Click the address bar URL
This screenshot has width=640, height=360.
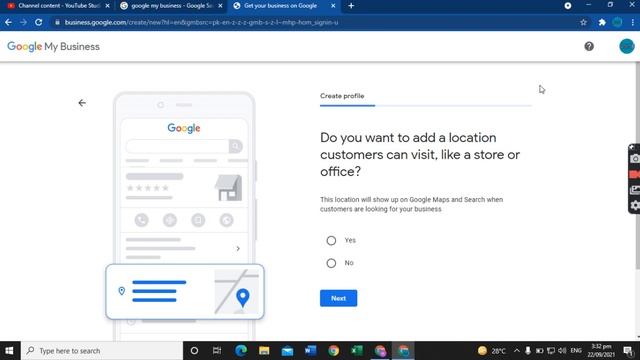[201, 22]
